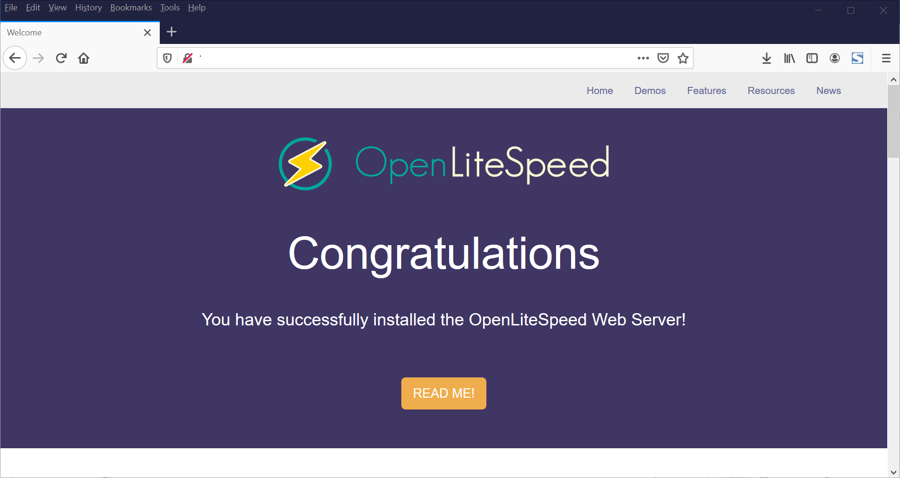
Task: Open the Downloads arrow icon
Action: (x=766, y=58)
